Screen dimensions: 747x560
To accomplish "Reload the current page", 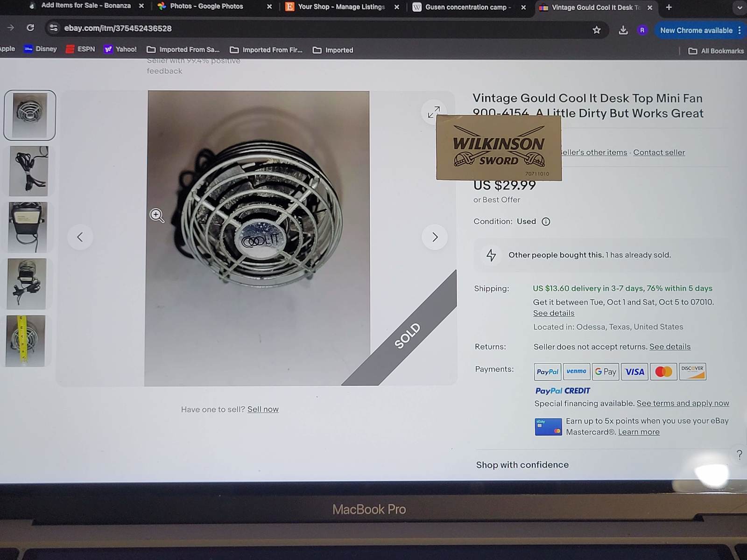I will click(30, 28).
